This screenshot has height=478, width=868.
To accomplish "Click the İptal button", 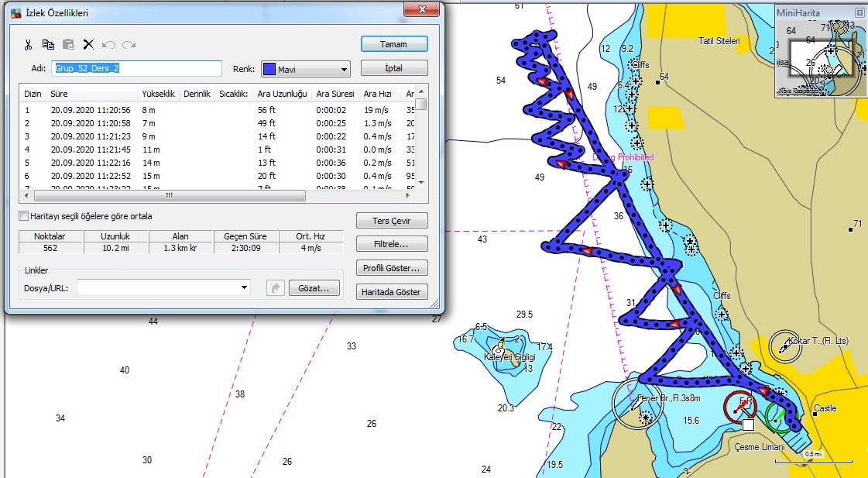I will 394,68.
